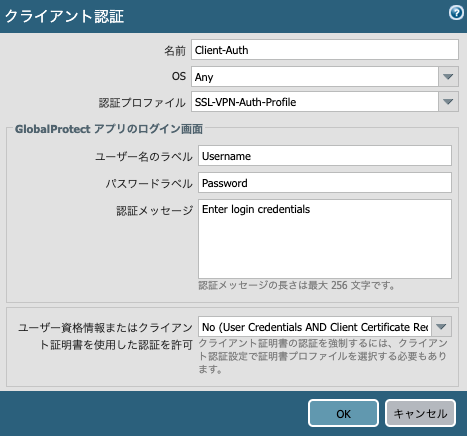Click the クライアント認証 dialog title
The height and width of the screenshot is (436, 467).
pyautogui.click(x=64, y=16)
